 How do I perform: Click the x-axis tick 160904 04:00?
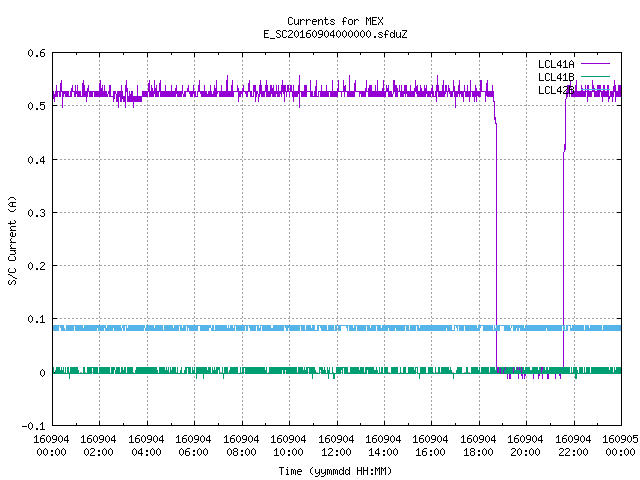coord(146,445)
